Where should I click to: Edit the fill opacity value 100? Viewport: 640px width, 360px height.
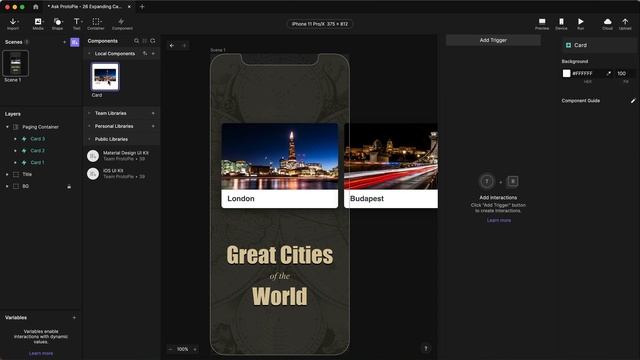[x=623, y=73]
